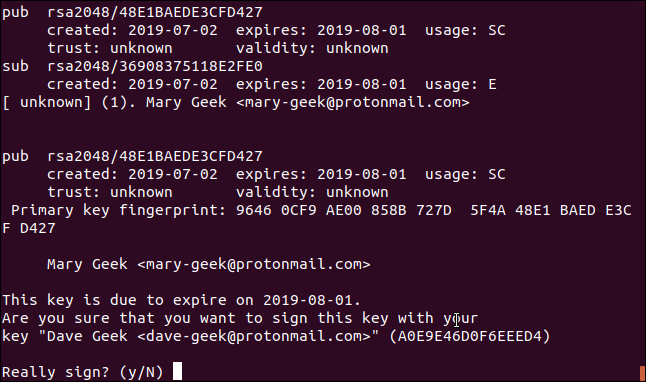This screenshot has width=646, height=382.
Task: Click the first "trust: unknown" text
Action: click(x=110, y=49)
